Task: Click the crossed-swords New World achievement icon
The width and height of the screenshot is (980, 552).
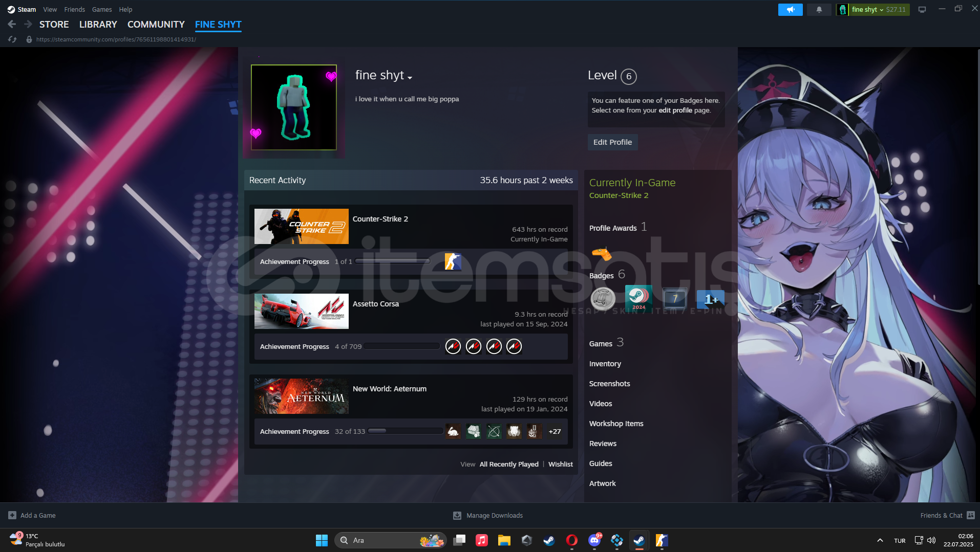Action: pyautogui.click(x=494, y=431)
